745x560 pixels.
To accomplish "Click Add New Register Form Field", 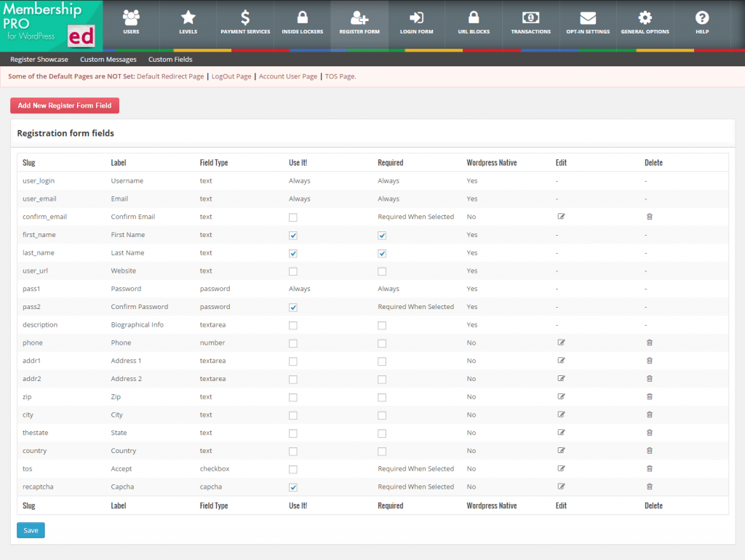I will [64, 105].
